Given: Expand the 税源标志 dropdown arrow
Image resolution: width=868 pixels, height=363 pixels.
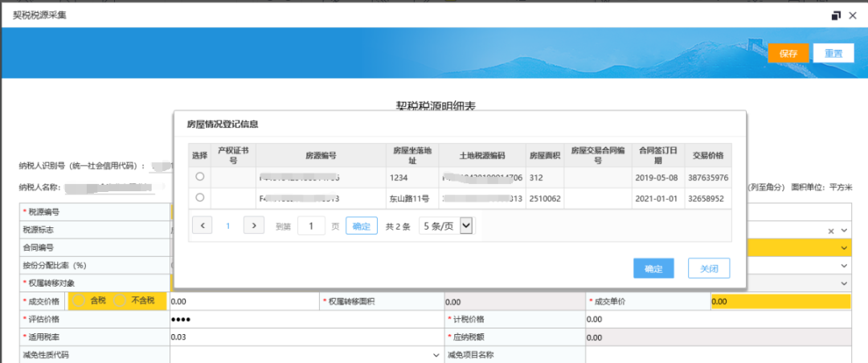Looking at the screenshot, I should coord(844,230).
